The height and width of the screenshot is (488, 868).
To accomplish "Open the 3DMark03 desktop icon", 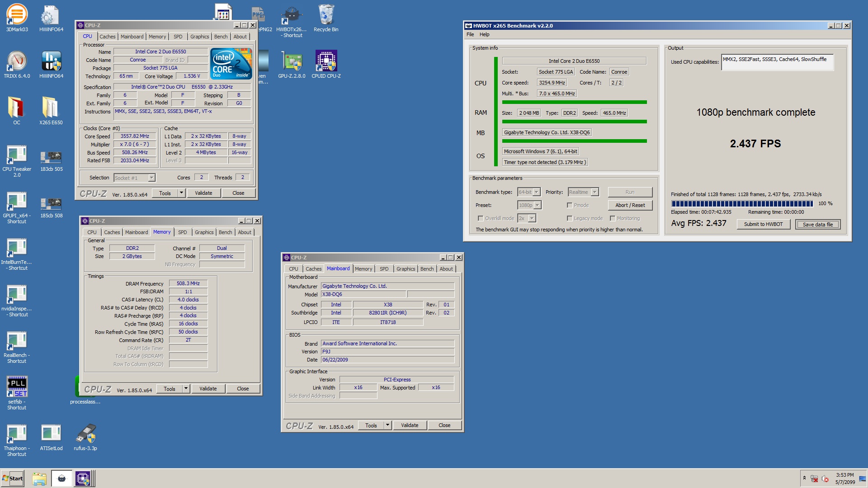I will [17, 18].
